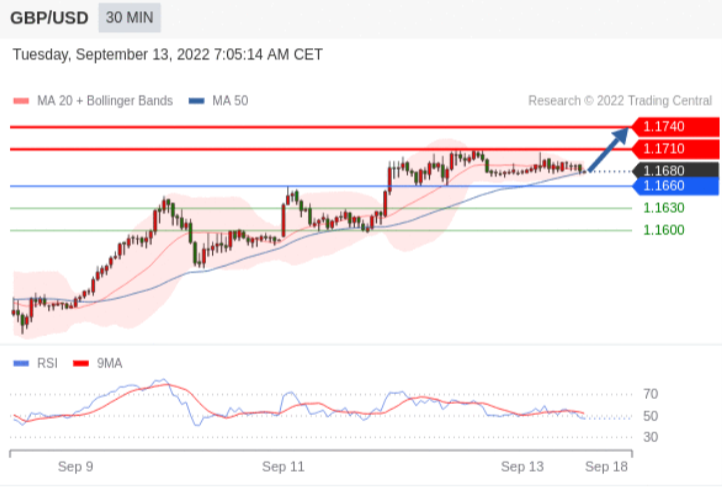Screen dimensions: 722x493
Task: Click the Sep 11 date axis label
Action: [283, 467]
